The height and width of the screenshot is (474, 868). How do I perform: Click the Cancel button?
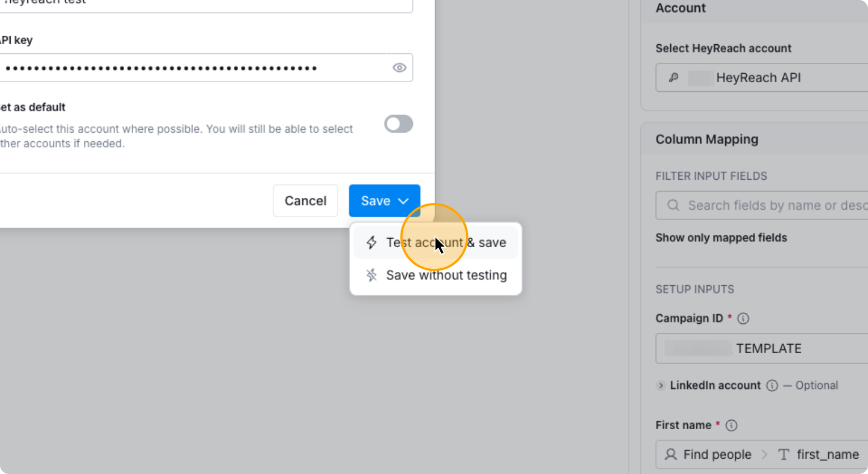305,201
